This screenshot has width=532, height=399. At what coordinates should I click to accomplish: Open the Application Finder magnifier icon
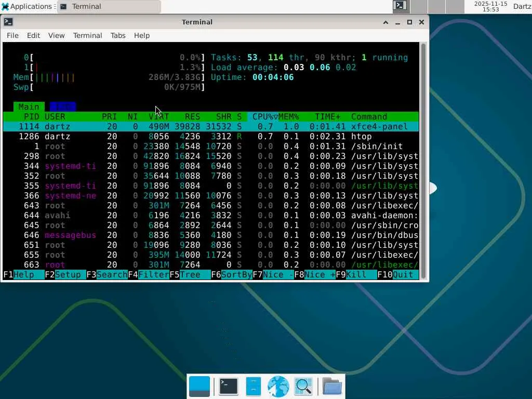303,387
